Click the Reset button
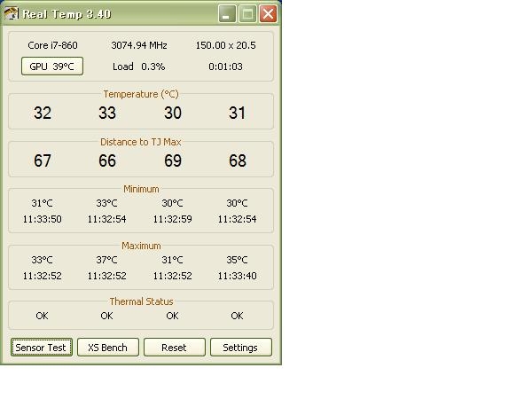Viewport: 532px width, 399px height. 174,347
